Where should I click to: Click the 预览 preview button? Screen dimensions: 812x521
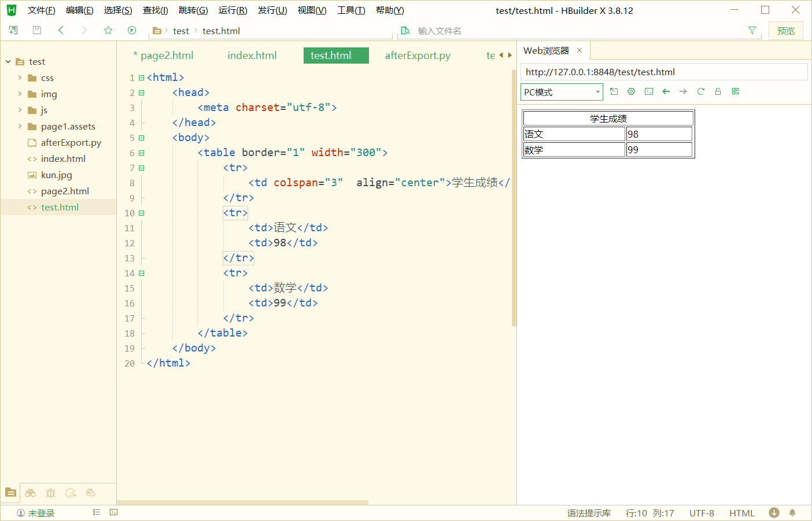point(786,31)
